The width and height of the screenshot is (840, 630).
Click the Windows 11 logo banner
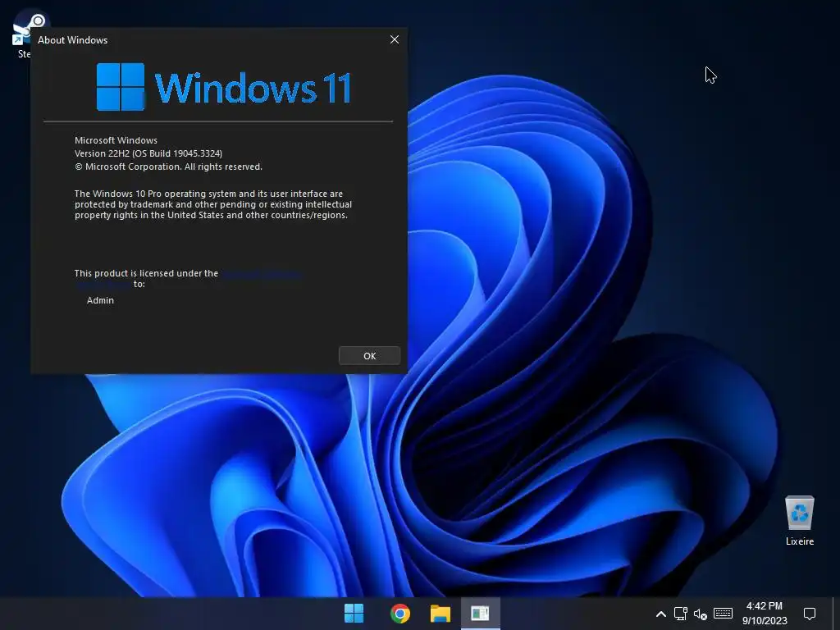pos(224,87)
